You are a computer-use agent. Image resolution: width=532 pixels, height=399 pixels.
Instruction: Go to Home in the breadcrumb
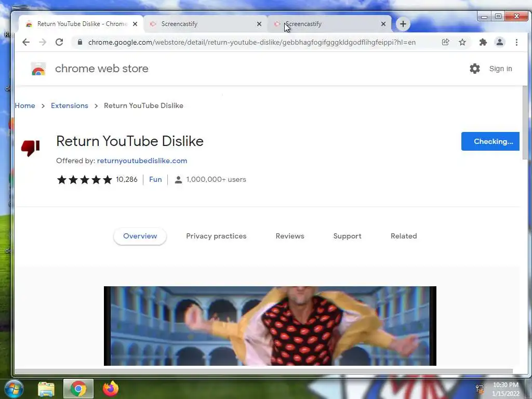(x=25, y=105)
